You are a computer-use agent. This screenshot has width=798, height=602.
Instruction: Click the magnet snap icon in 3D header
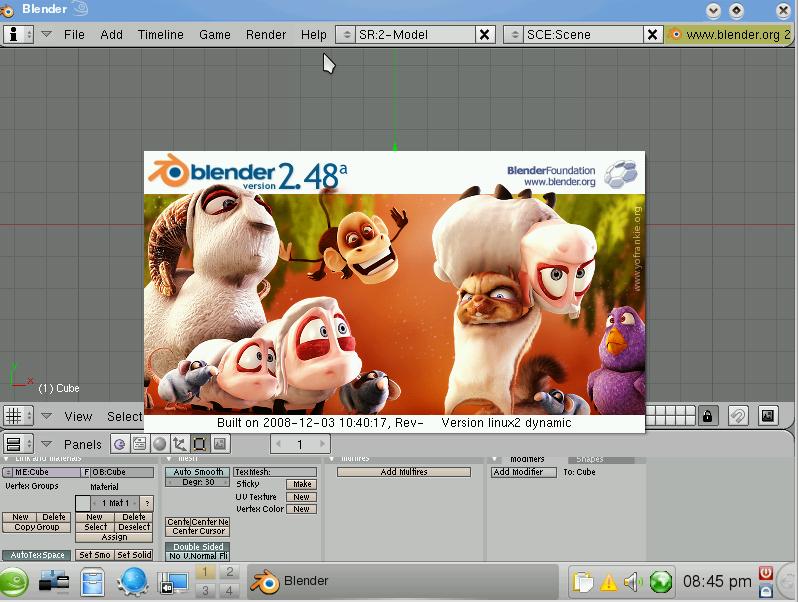738,416
